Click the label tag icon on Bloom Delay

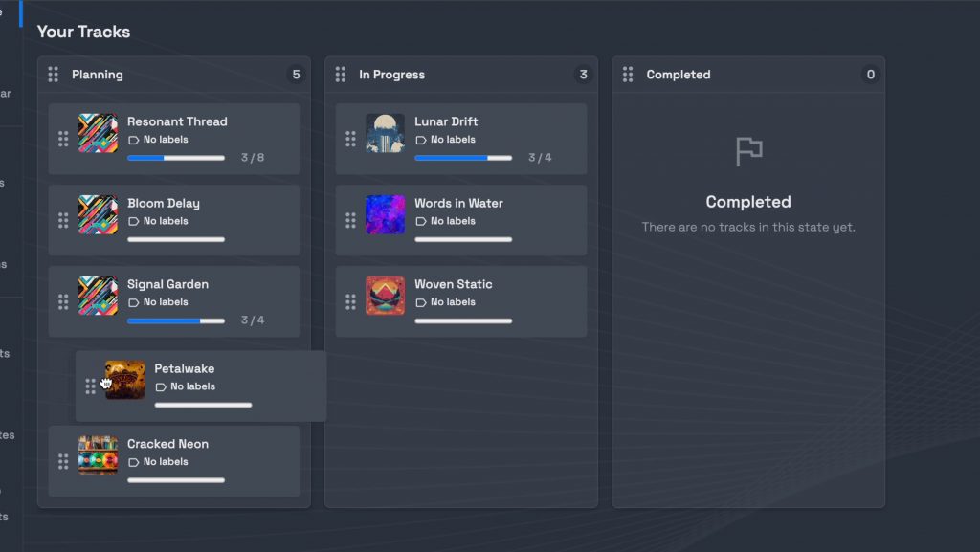click(x=134, y=221)
